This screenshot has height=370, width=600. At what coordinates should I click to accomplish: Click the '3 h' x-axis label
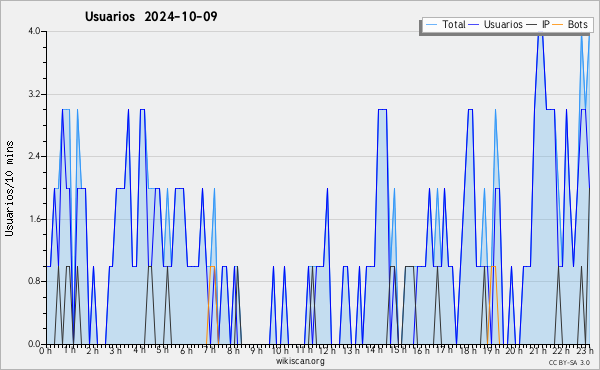[115, 351]
